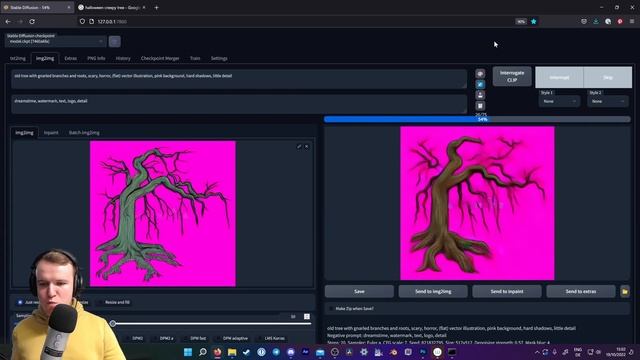640x360 pixels.
Task: Click the Save button under output
Action: (x=359, y=291)
